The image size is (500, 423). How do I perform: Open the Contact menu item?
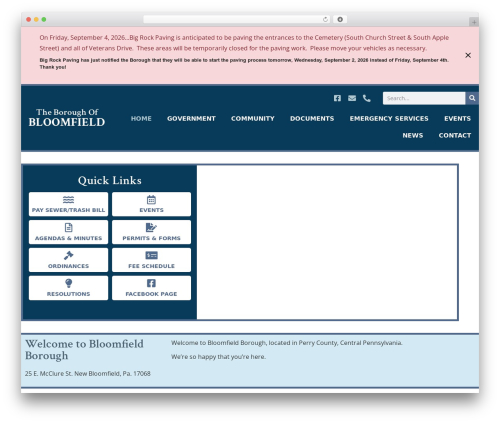(455, 135)
